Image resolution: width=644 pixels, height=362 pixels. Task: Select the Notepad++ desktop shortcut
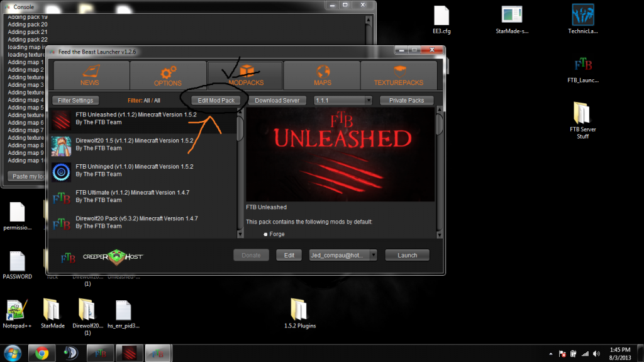[x=17, y=314]
